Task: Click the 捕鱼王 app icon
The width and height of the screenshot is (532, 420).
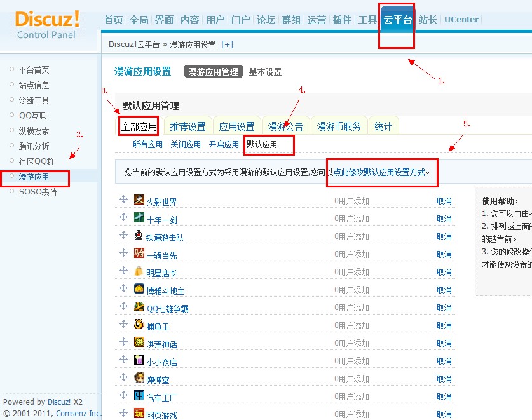Action: click(139, 324)
